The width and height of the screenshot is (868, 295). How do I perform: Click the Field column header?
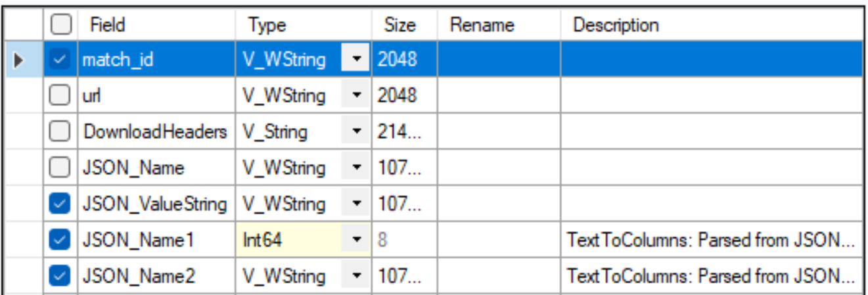(156, 25)
